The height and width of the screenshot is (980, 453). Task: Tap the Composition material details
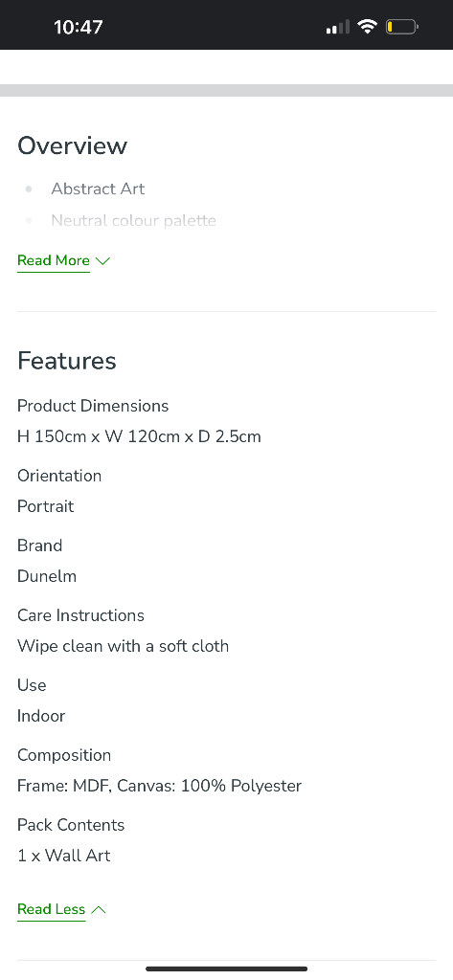tap(160, 787)
